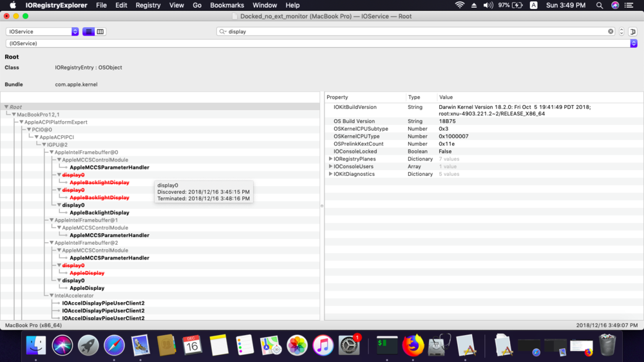Expand the IOConsoleUsers array row

pos(331,167)
